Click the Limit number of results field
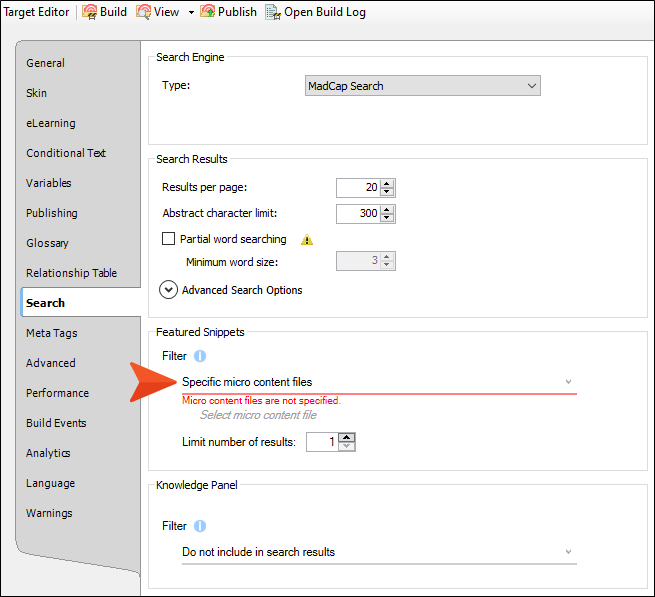Image resolution: width=655 pixels, height=597 pixels. click(322, 442)
